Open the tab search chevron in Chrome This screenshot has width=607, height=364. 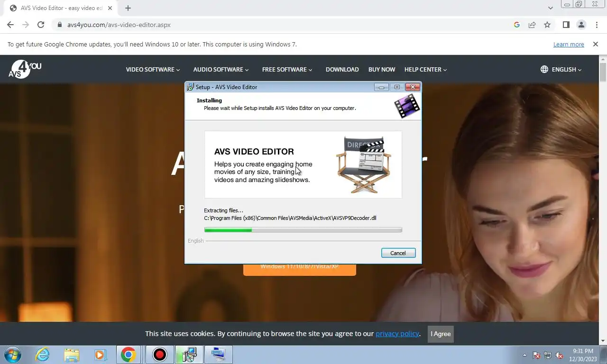pyautogui.click(x=550, y=8)
